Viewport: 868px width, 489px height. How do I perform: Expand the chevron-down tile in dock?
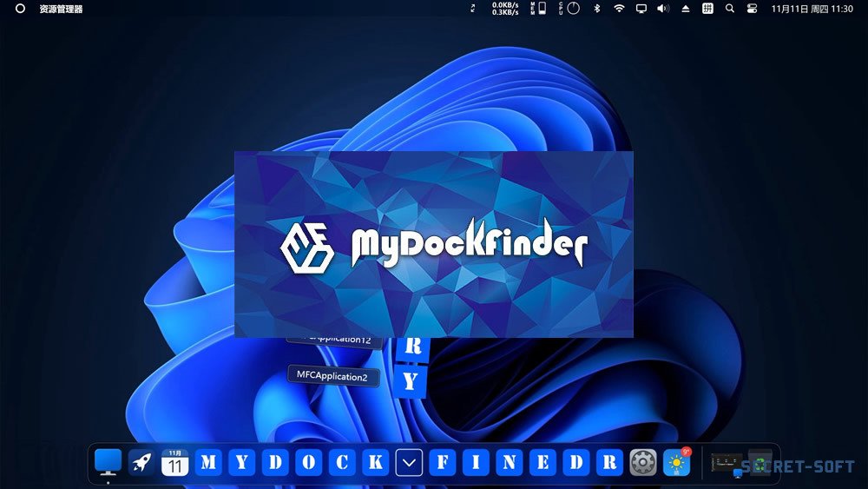click(x=409, y=463)
